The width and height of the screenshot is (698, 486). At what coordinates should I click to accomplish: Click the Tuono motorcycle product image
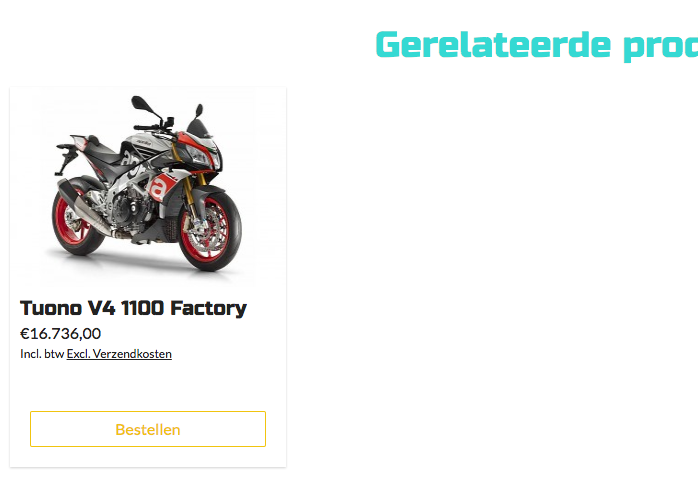coord(148,186)
